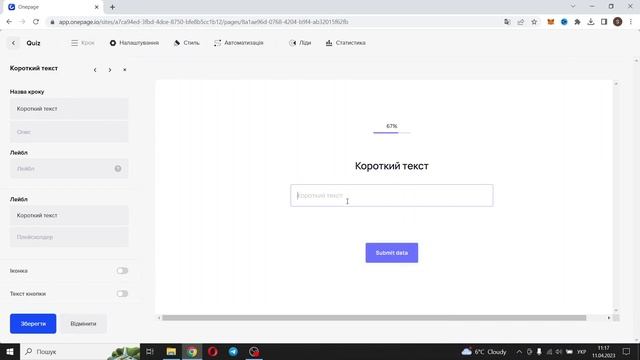Image resolution: width=640 pixels, height=360 pixels.
Task: Open the notification center icon
Action: (627, 351)
